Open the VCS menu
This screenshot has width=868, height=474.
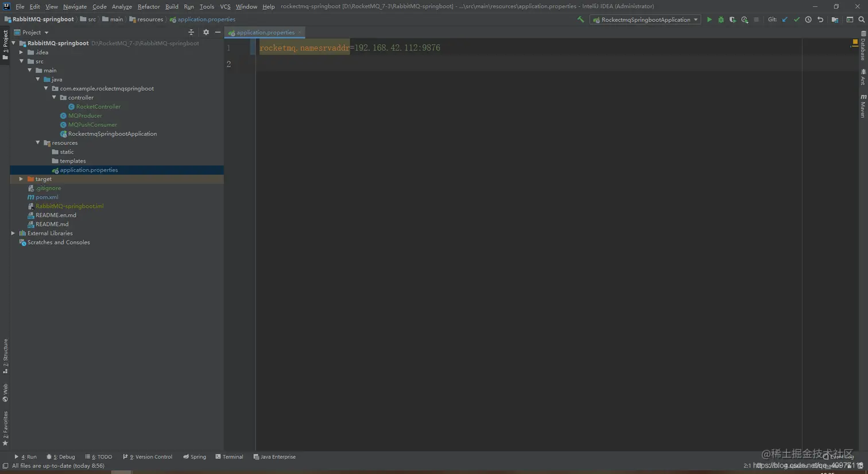pos(225,6)
